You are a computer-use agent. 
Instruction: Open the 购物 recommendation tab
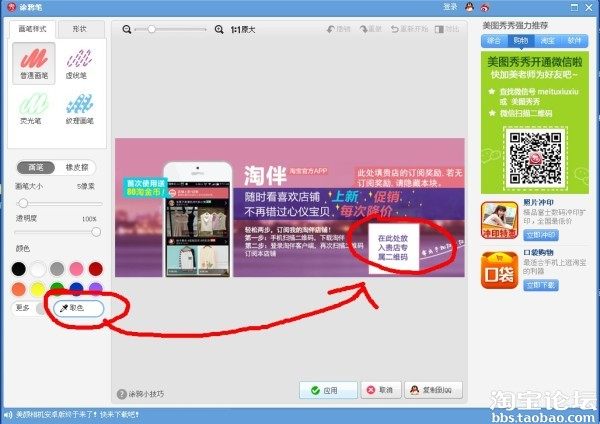click(x=521, y=41)
